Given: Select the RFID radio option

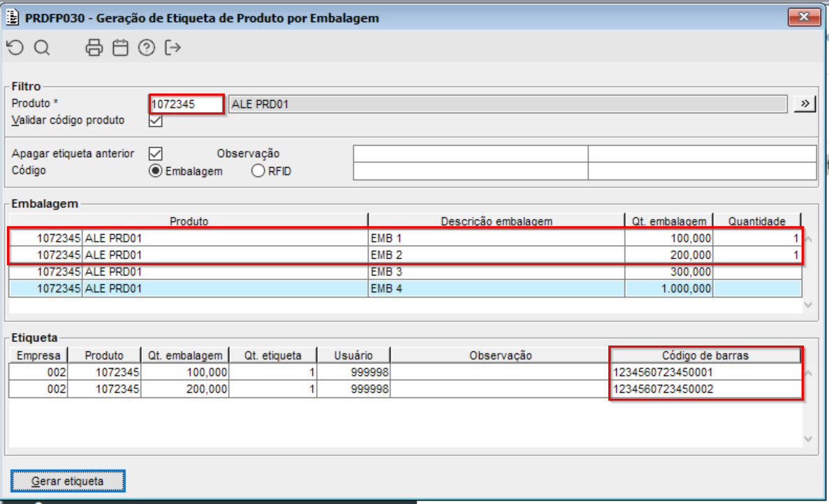Looking at the screenshot, I should pyautogui.click(x=258, y=171).
